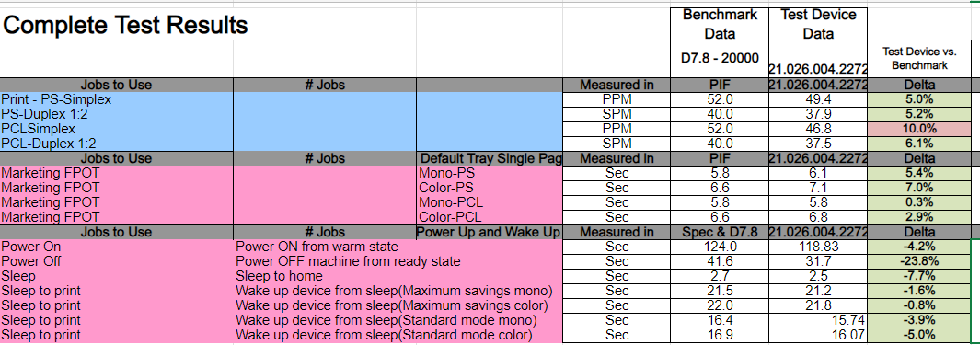Click Test Device vs. Benchmark cell
Screen dimensions: 980x345
pos(919,60)
